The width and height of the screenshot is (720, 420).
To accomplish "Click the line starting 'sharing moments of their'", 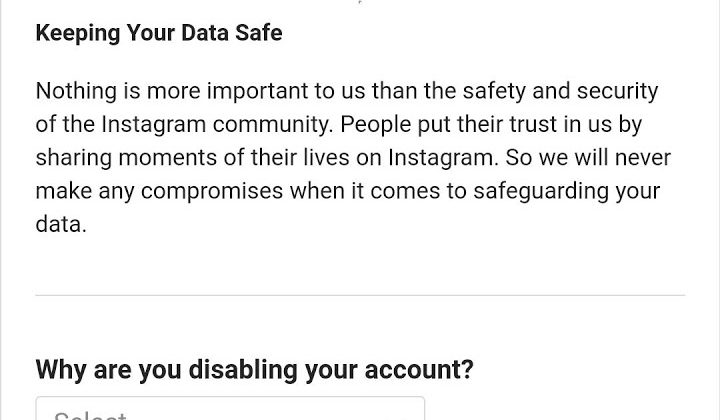I will 354,158.
